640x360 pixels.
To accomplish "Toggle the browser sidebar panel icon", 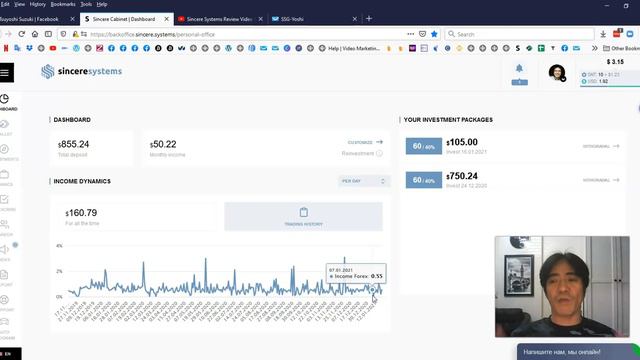I will (48, 34).
